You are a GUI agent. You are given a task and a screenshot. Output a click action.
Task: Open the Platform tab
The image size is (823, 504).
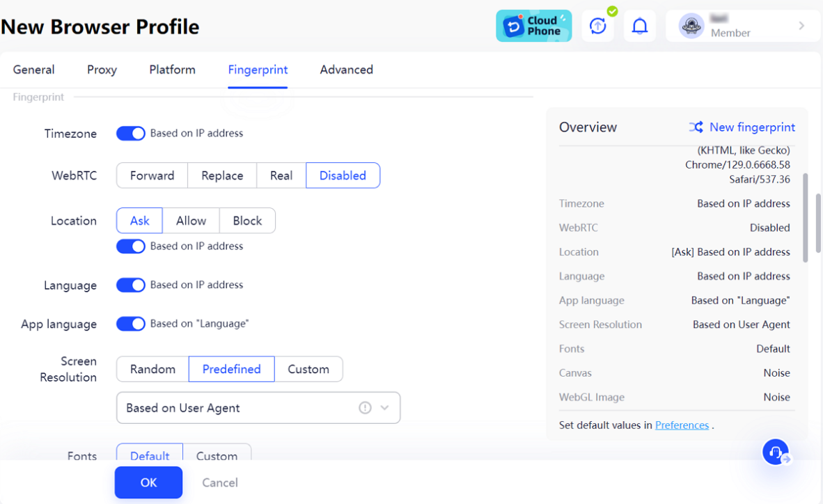coord(172,70)
